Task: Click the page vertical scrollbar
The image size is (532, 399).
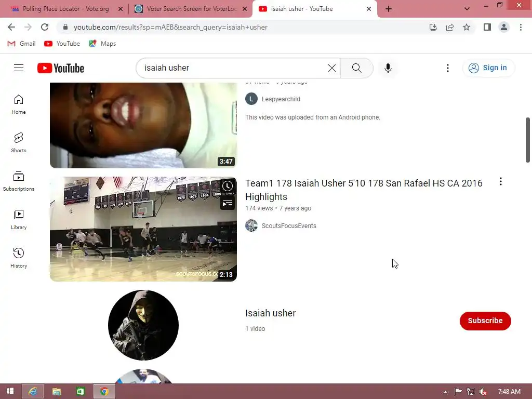Action: click(x=528, y=140)
